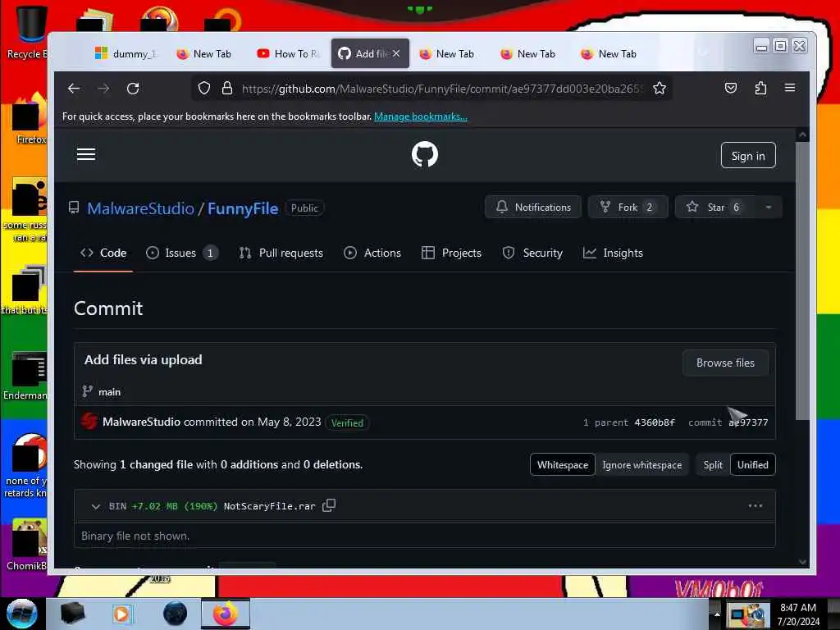Switch diff view to Unified
This screenshot has height=630, width=840.
[753, 464]
